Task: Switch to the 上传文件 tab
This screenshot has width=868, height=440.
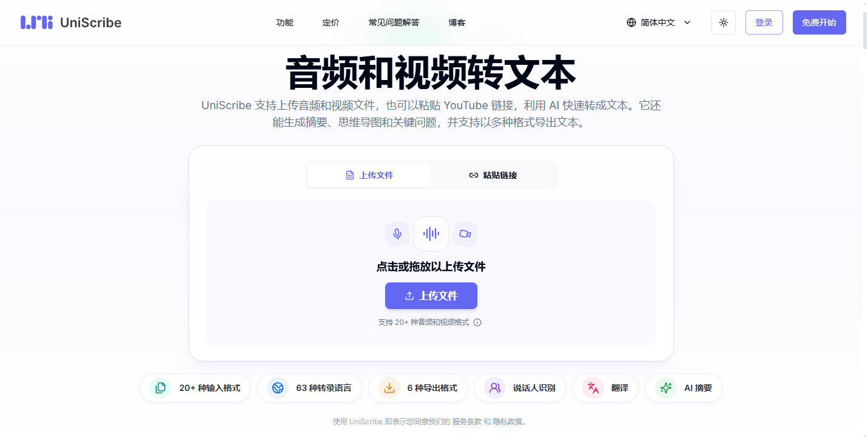Action: click(369, 175)
